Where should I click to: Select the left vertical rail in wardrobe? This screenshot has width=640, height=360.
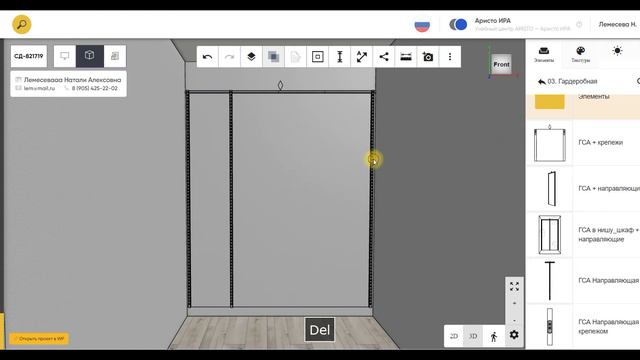[188, 199]
